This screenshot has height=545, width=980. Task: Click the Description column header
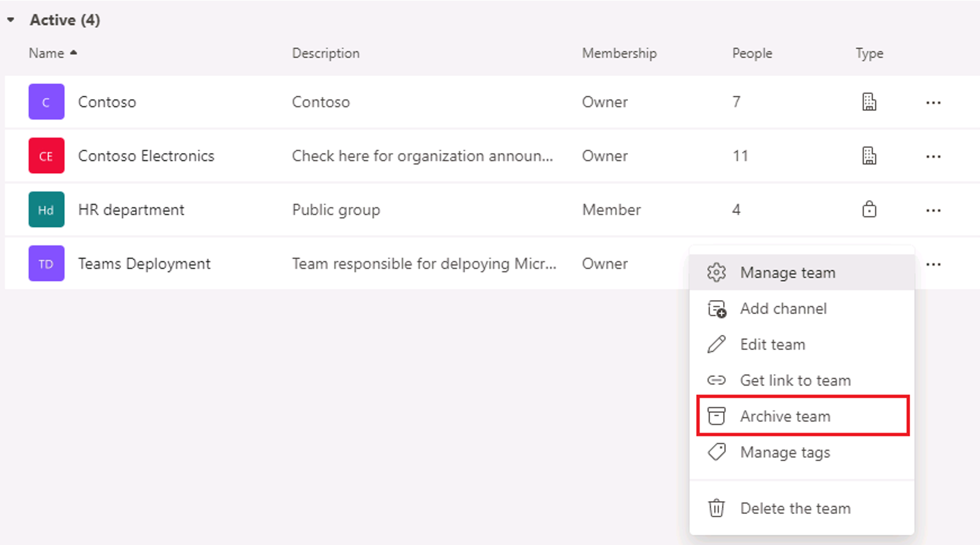326,53
